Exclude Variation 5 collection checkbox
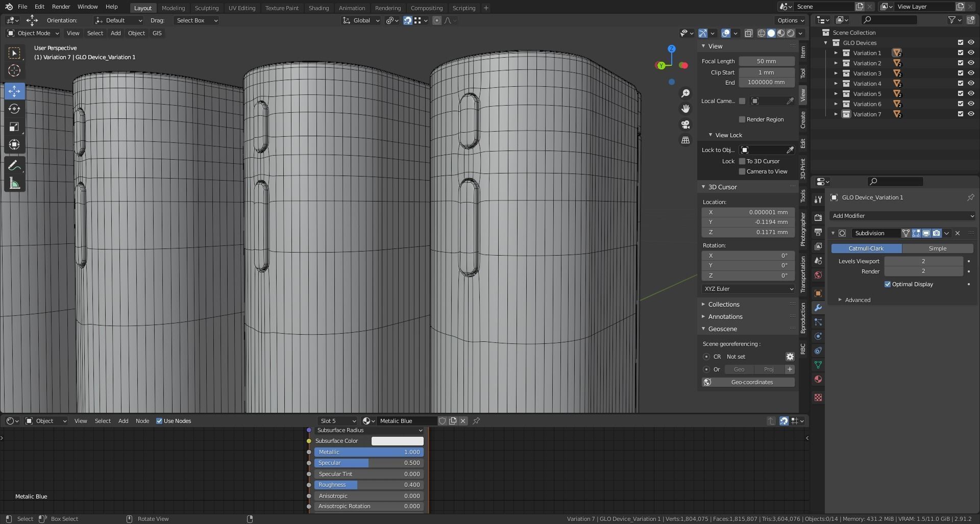 click(x=960, y=94)
